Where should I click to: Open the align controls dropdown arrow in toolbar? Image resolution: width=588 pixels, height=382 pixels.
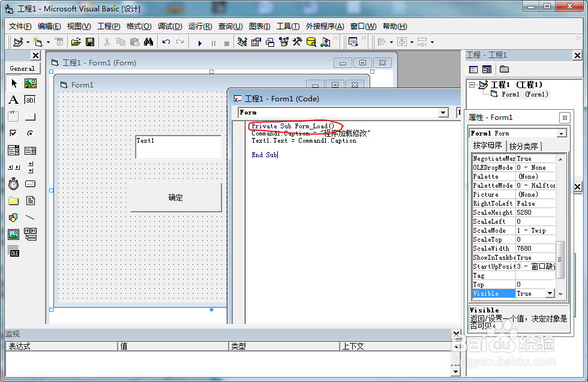coord(391,42)
